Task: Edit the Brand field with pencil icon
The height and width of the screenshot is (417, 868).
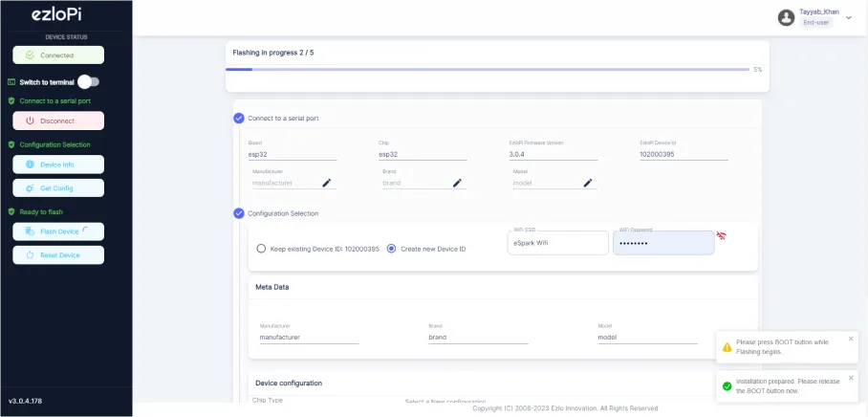Action: coord(457,183)
